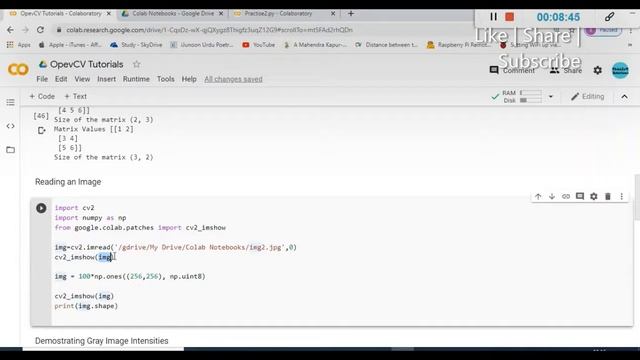Toggle Editing mode button
640x360 pixels.
point(588,97)
